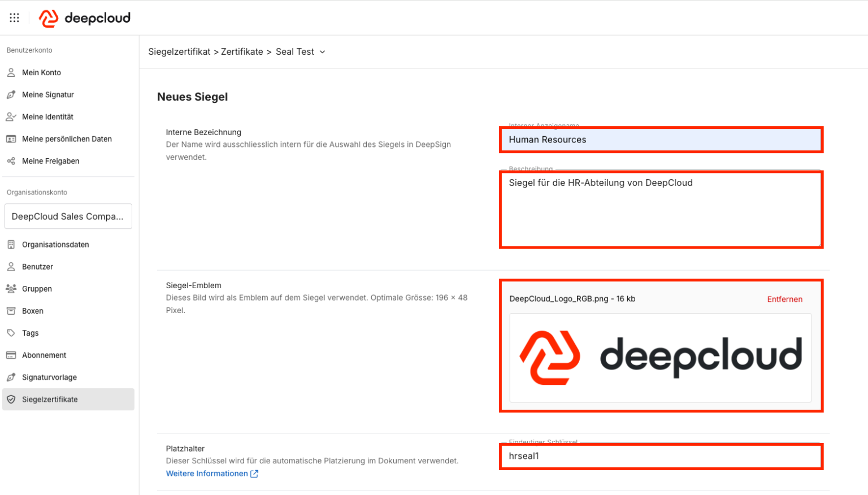This screenshot has width=868, height=495.
Task: Select the Meine Freigaben sharing icon
Action: (11, 161)
